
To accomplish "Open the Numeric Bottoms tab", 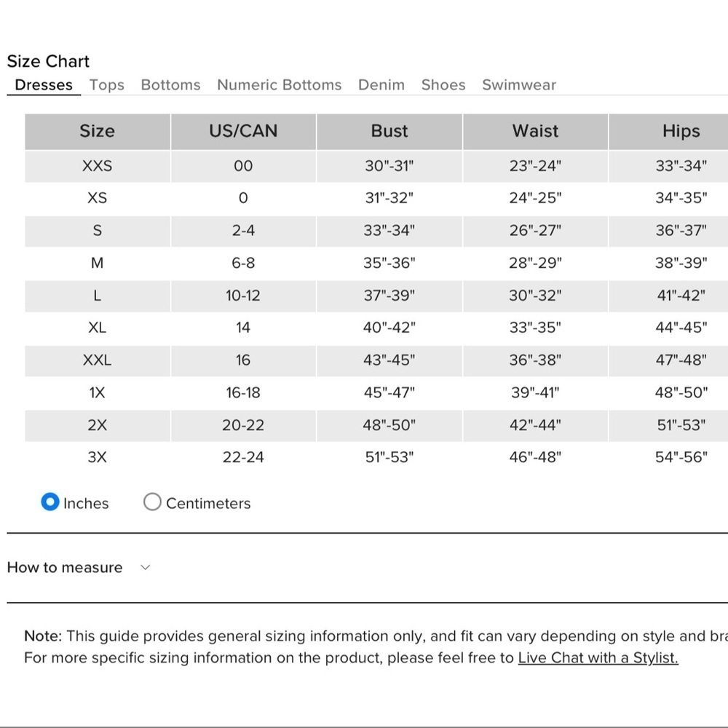I will pos(280,85).
